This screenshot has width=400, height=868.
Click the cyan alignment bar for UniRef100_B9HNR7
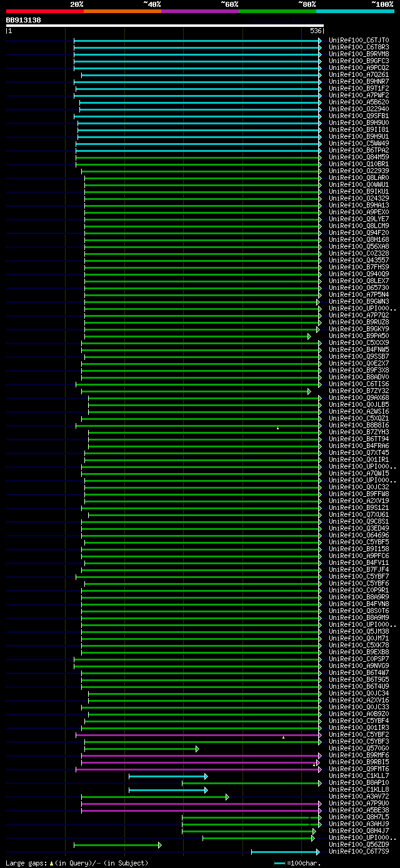197,82
